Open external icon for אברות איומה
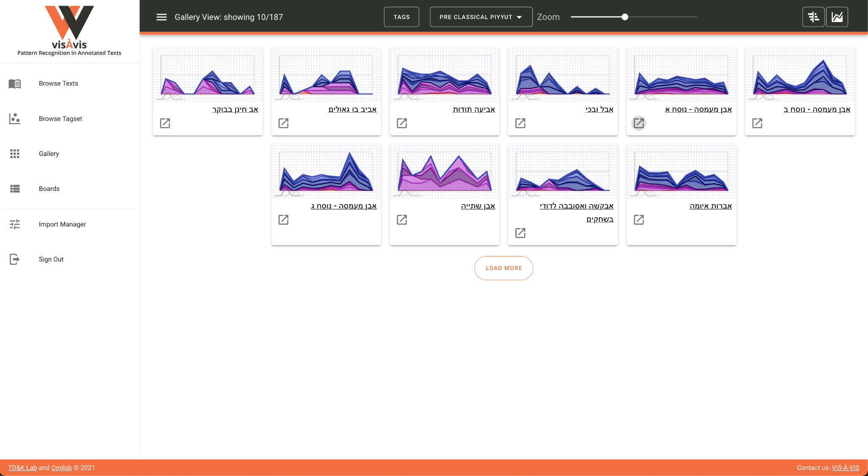This screenshot has width=868, height=476. [639, 220]
